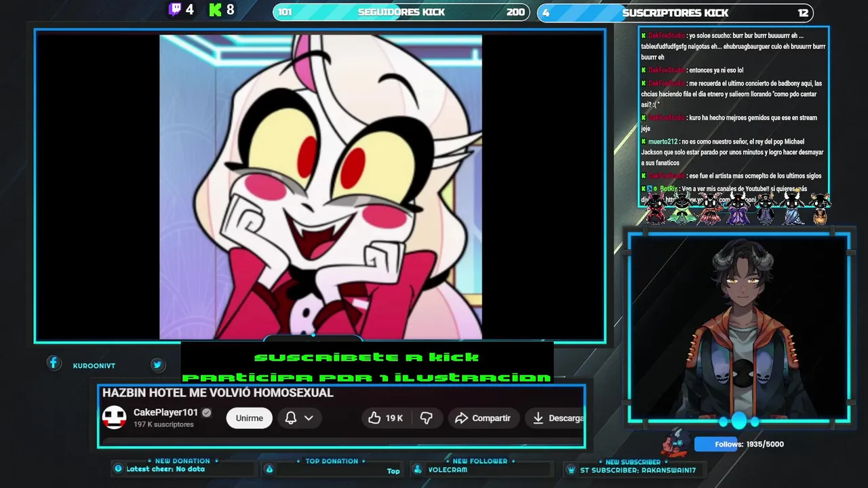Click the 'NEW SUBSCRIBER' header label
868x488 pixels.
[x=633, y=462]
